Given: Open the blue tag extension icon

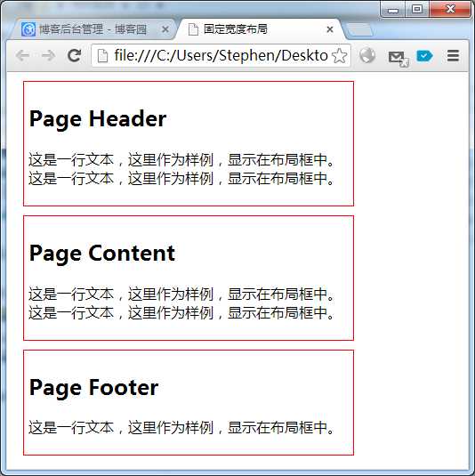Looking at the screenshot, I should [424, 56].
